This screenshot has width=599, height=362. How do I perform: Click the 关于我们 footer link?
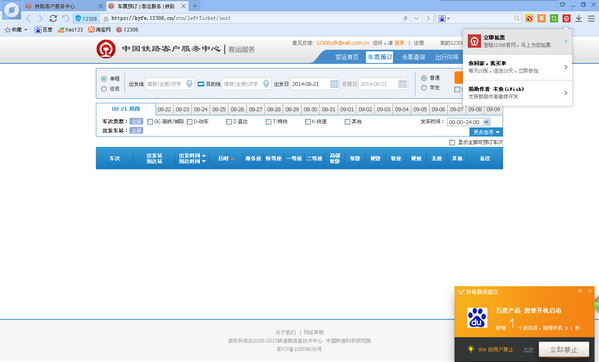point(286,333)
